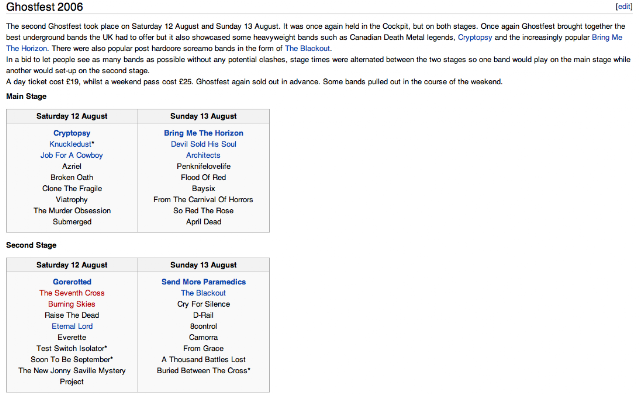The width and height of the screenshot is (640, 395).
Task: Select the Everette entry
Action: tap(72, 337)
